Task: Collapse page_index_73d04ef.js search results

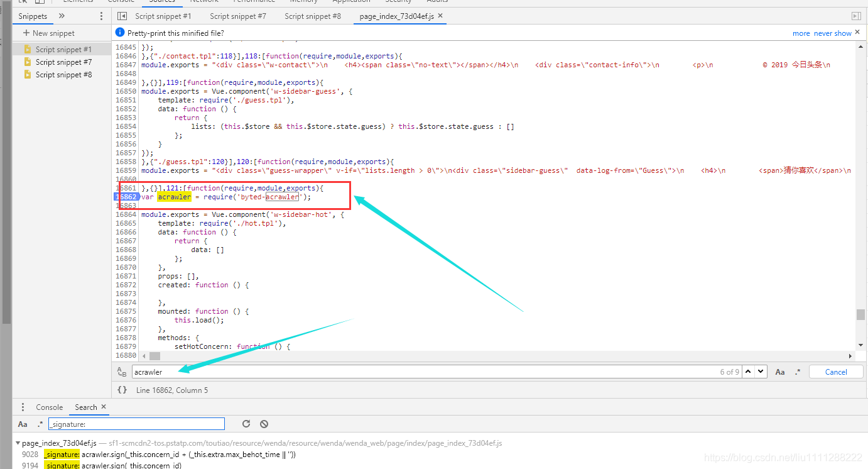Action: (18, 443)
